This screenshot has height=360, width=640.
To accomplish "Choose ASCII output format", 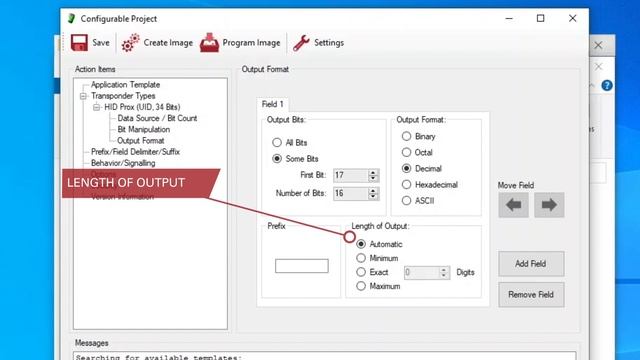I will (x=406, y=200).
